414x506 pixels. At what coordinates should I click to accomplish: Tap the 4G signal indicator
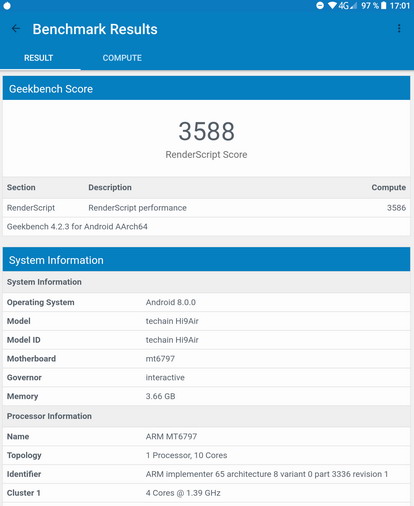coord(348,6)
